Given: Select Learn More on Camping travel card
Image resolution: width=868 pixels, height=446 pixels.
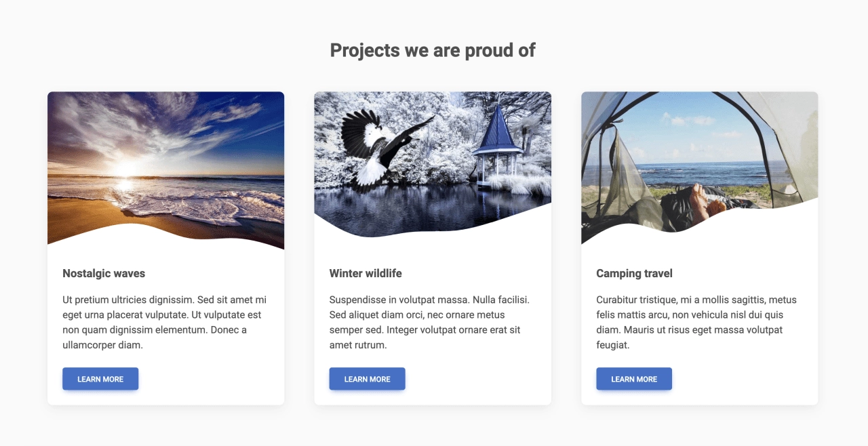Looking at the screenshot, I should click(x=634, y=379).
